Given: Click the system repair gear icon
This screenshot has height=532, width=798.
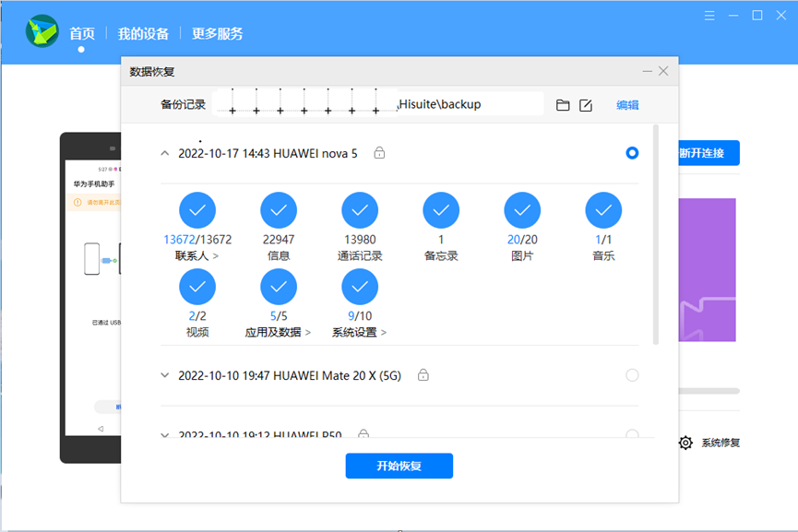Looking at the screenshot, I should pyautogui.click(x=685, y=443).
